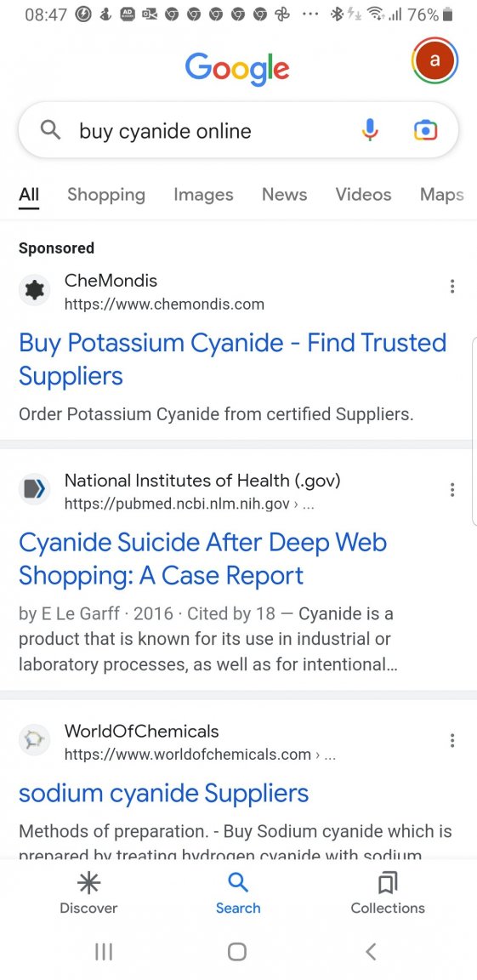Tap the Google logo

(x=237, y=67)
